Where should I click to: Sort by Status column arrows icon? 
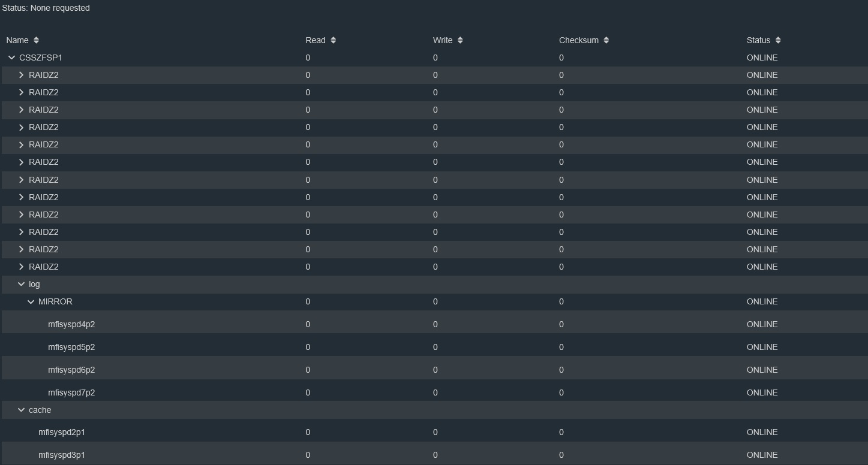point(778,40)
